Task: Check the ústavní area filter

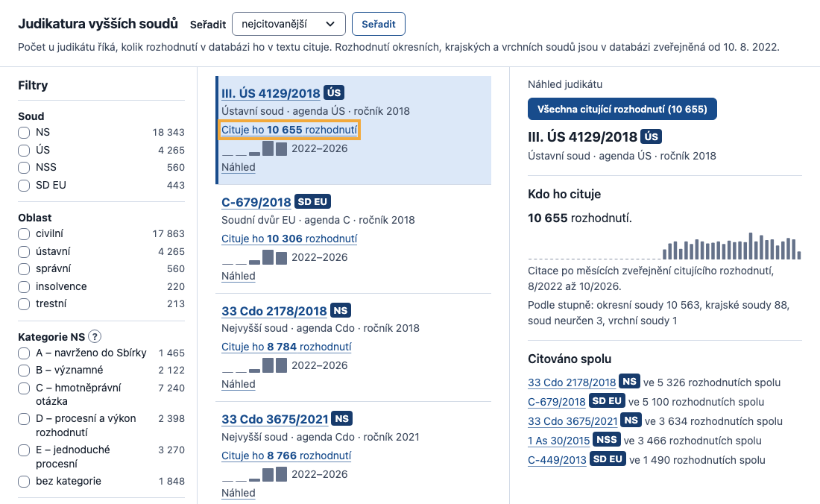Action: [24, 252]
